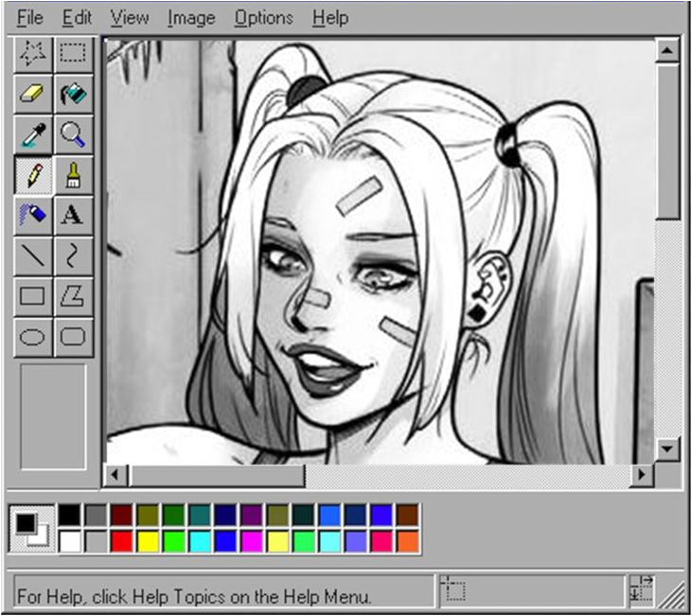The image size is (692, 616).
Task: Pick the white palette swatch
Action: (70, 541)
